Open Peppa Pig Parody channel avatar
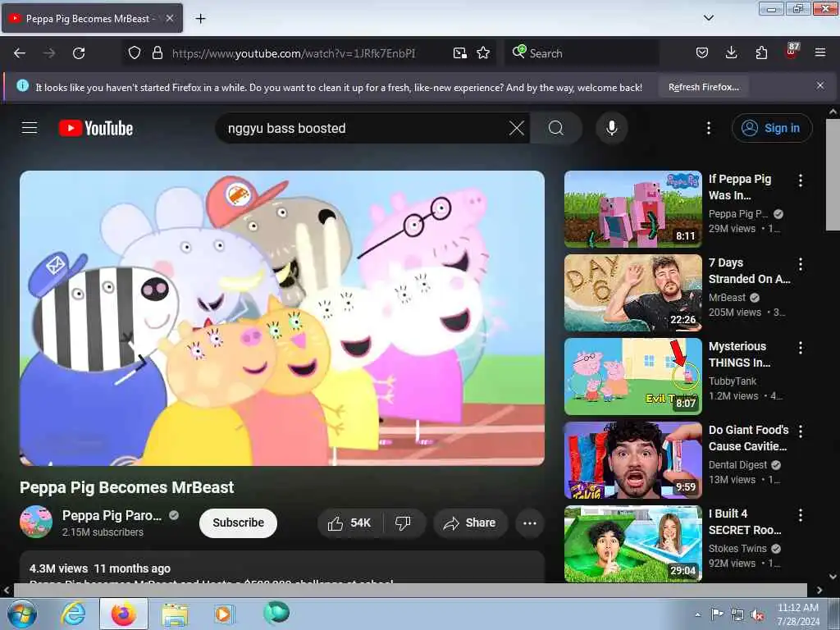Screen dimensions: 840x630 pyautogui.click(x=36, y=522)
